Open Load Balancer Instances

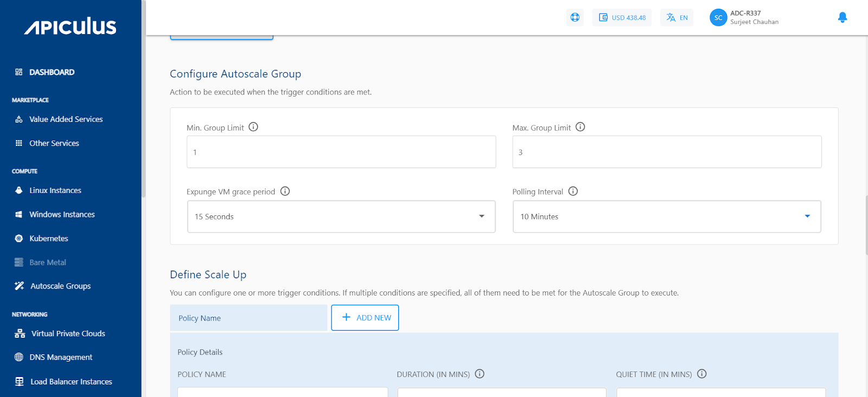click(71, 381)
